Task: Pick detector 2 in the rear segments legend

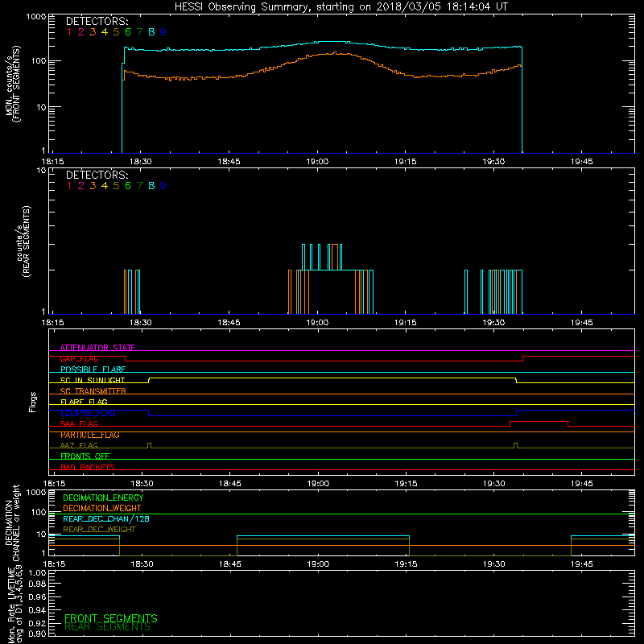Action: click(x=81, y=186)
